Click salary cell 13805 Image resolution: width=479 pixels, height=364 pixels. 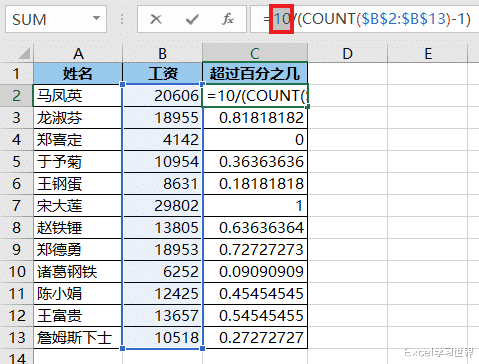162,228
